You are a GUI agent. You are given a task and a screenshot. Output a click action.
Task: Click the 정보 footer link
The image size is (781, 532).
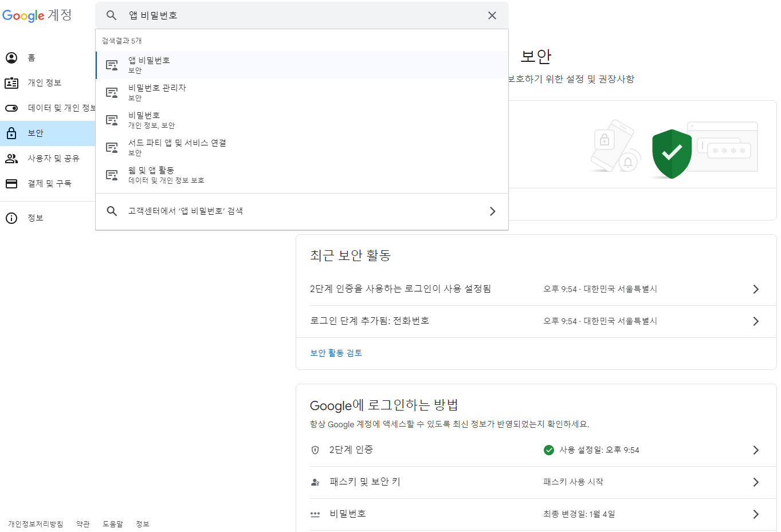point(143,524)
